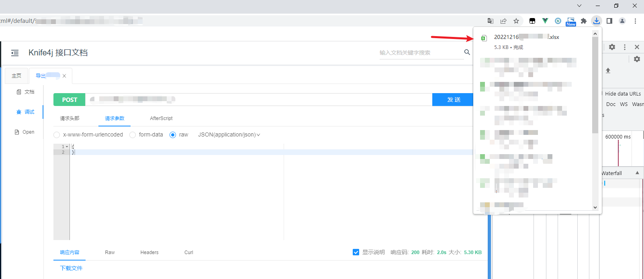
Task: Click the 200 response code value
Action: click(x=415, y=253)
